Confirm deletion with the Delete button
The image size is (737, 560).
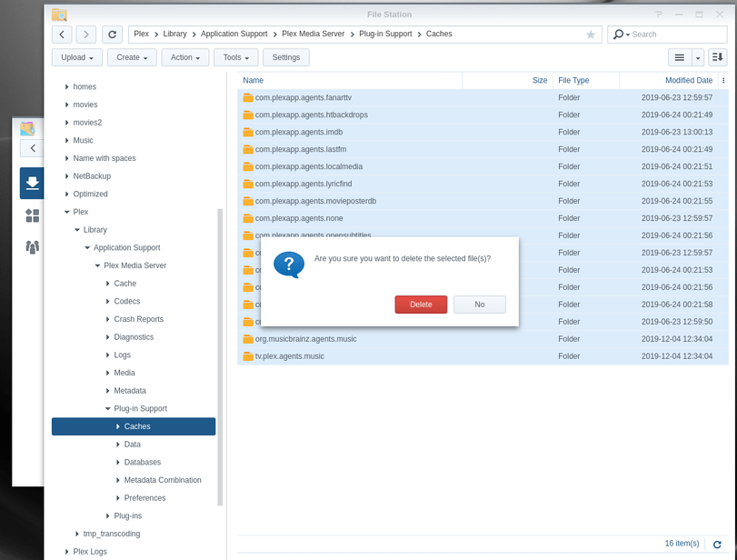(x=421, y=305)
